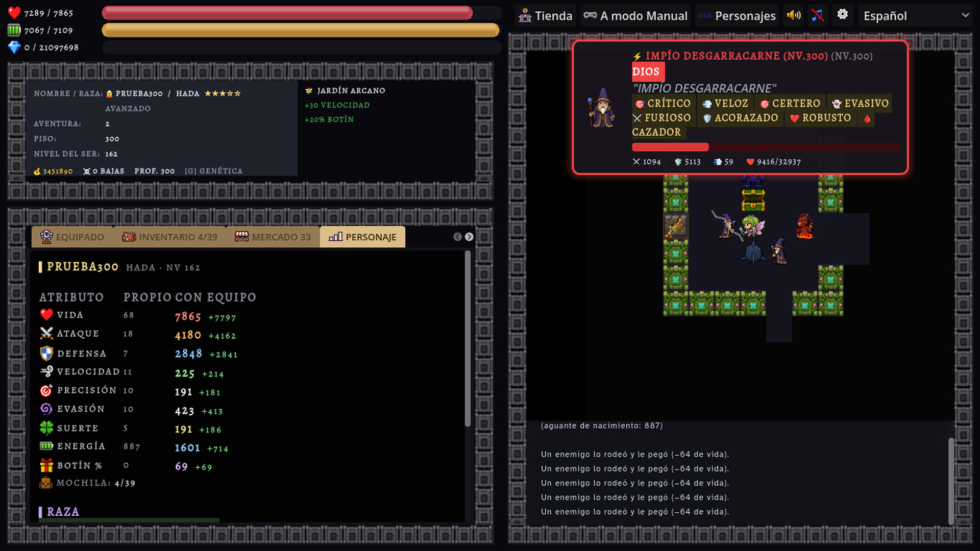Switch to the Inventario 4/39 tab
This screenshot has width=980, height=551.
click(x=169, y=237)
